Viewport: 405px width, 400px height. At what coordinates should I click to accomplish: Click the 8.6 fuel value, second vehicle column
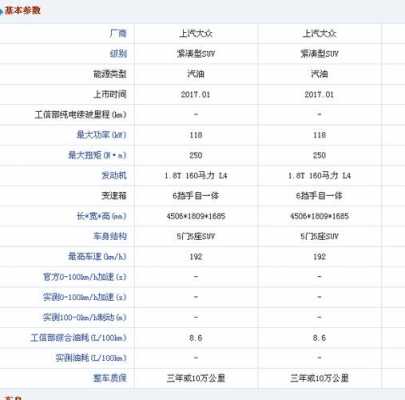[x=319, y=338]
